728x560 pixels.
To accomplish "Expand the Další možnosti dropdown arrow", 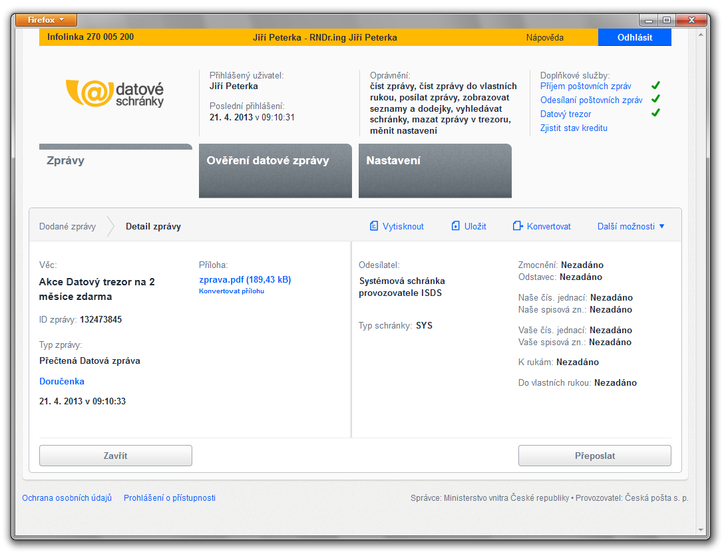I will coord(661,226).
